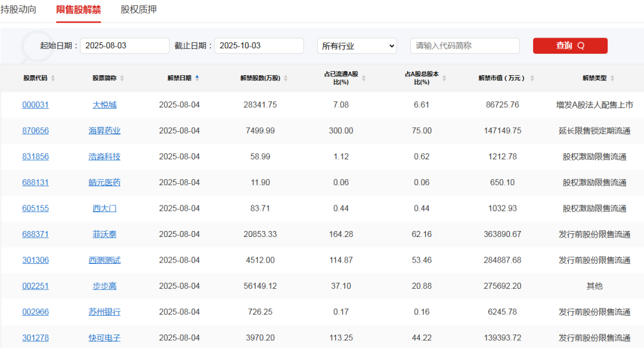Screen dimensions: 644x348
Task: Sort by 占已流通A股比 column arrows
Action: pyautogui.click(x=364, y=78)
